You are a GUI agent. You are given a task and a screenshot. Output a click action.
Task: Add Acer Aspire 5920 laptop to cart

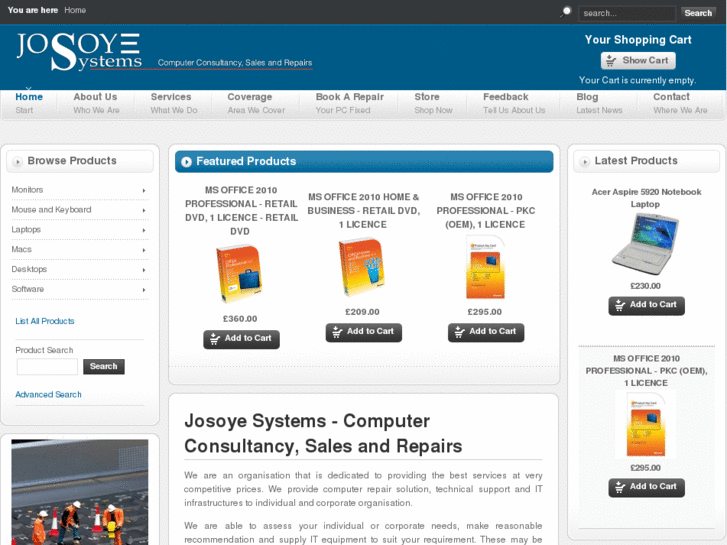(x=646, y=306)
